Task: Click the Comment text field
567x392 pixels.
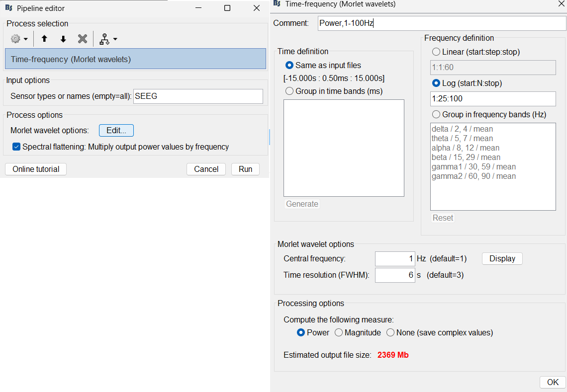Action: click(x=441, y=23)
